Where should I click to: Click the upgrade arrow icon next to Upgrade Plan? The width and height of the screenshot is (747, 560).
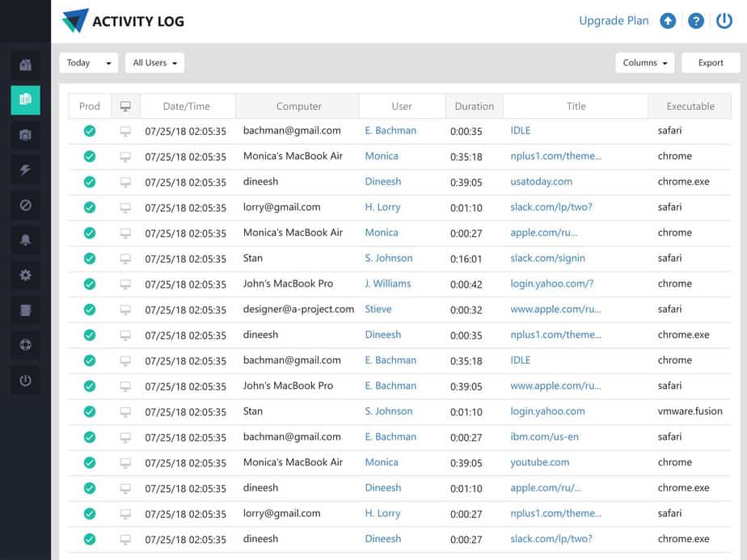668,20
